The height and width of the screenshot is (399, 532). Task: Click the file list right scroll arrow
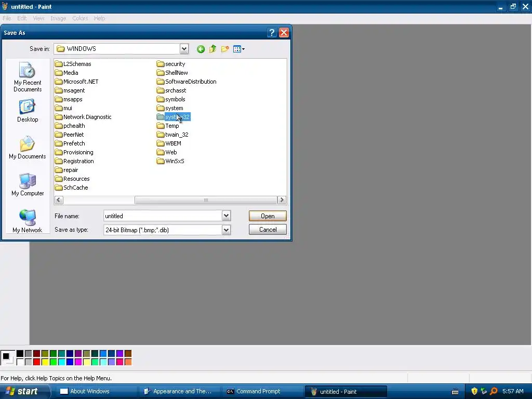point(282,200)
